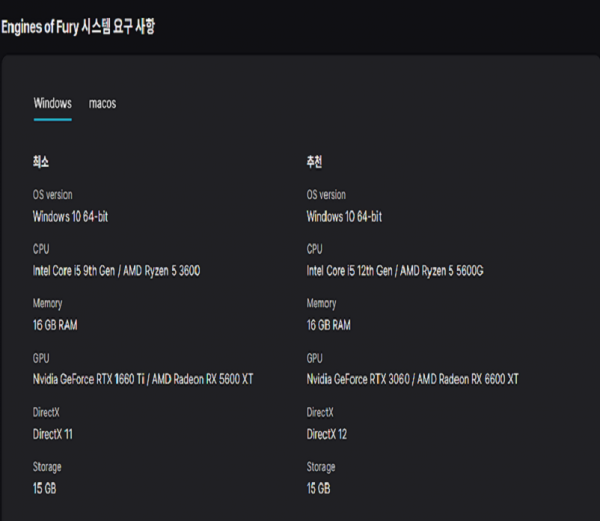Click 16 GB RAM under 추천
600x521 pixels.
(328, 325)
